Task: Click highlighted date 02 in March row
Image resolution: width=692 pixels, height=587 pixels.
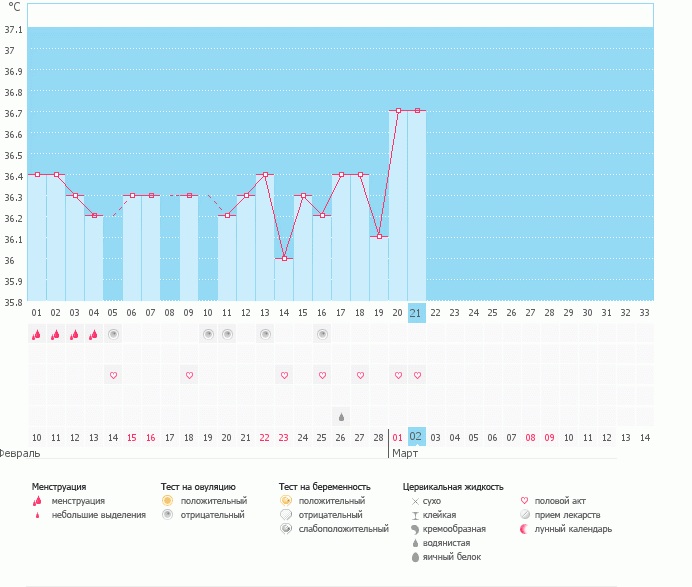Action: [417, 437]
